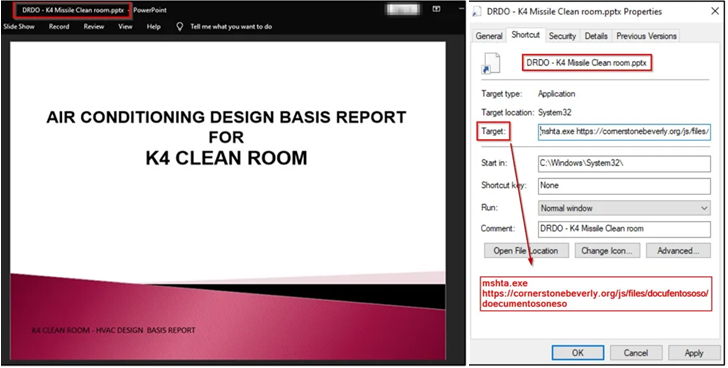Switch to the General properties tab
The height and width of the screenshot is (368, 728).
point(489,36)
